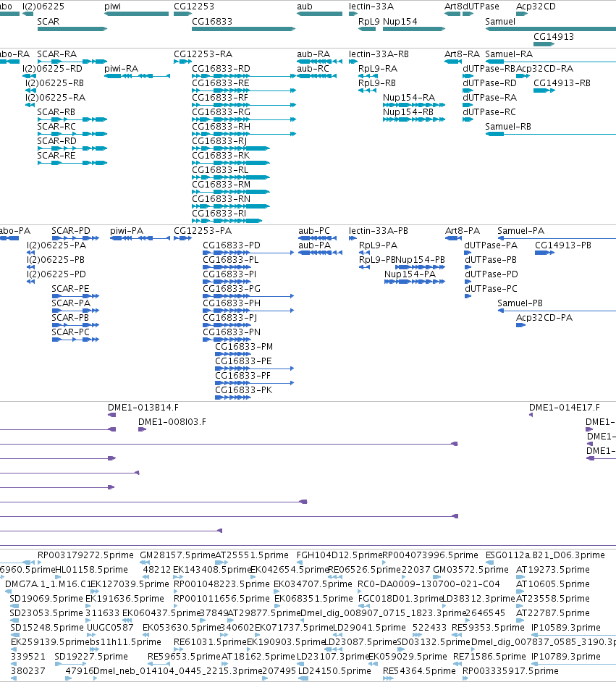Click the SCAR gene annotation bar
This screenshot has width=616, height=682.
pos(72,29)
